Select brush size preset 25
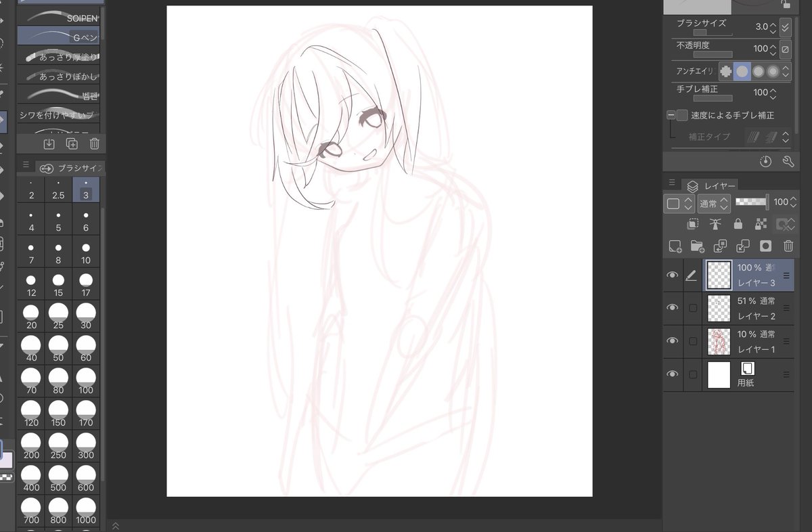 [58, 317]
